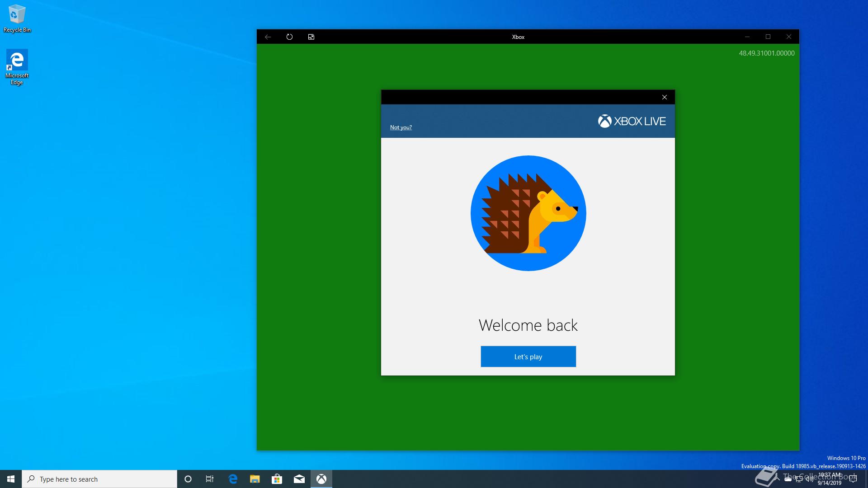Image resolution: width=868 pixels, height=488 pixels.
Task: Open Microsoft Store from the taskbar
Action: pos(277,479)
